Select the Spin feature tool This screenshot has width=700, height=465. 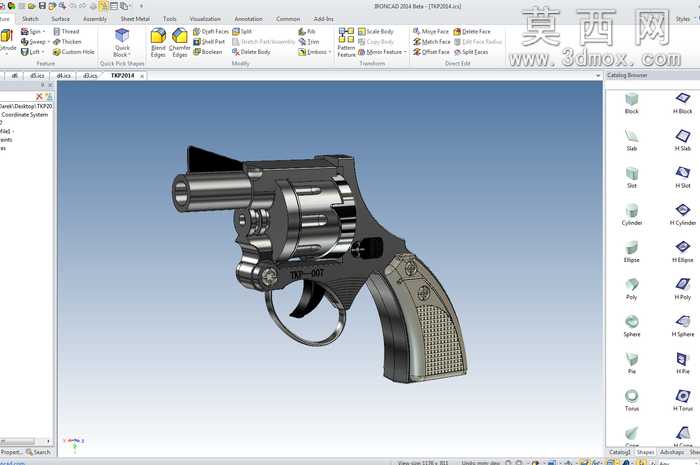31,31
